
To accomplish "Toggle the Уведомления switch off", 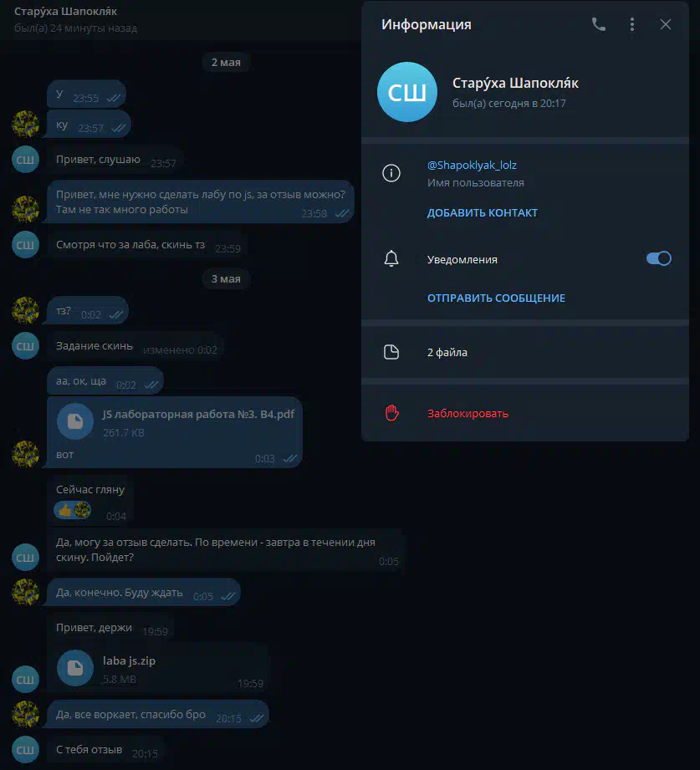I will coord(659,259).
